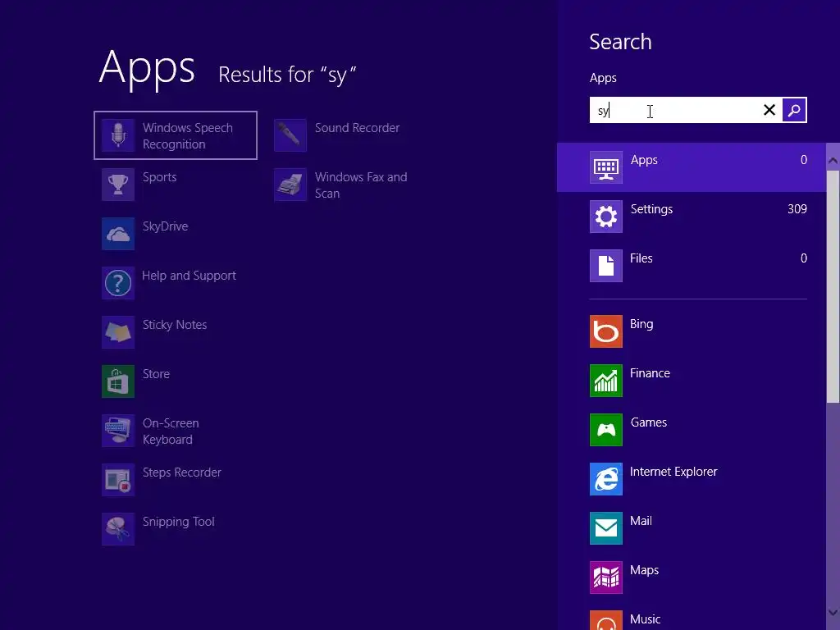Open the 'On-Screen Keyboard' result label
Viewport: 840px width, 630px height.
pyautogui.click(x=171, y=431)
